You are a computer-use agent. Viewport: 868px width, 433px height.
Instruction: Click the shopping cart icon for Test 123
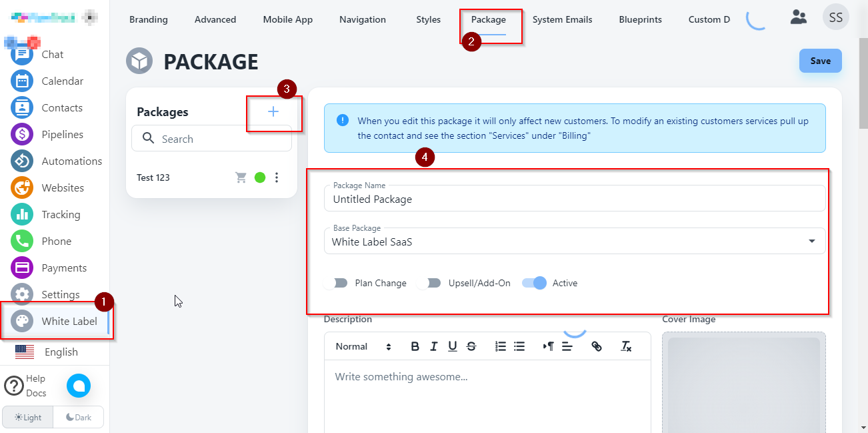coord(241,177)
